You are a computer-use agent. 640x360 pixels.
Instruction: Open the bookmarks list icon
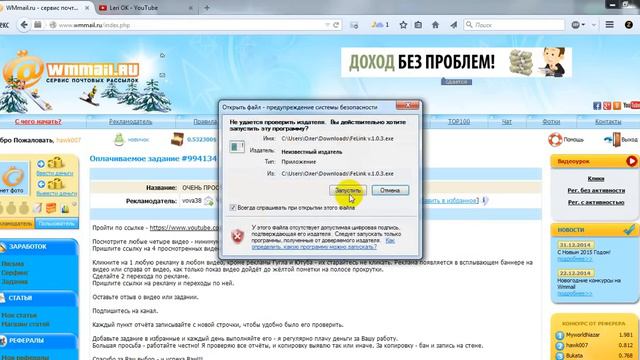(418, 25)
